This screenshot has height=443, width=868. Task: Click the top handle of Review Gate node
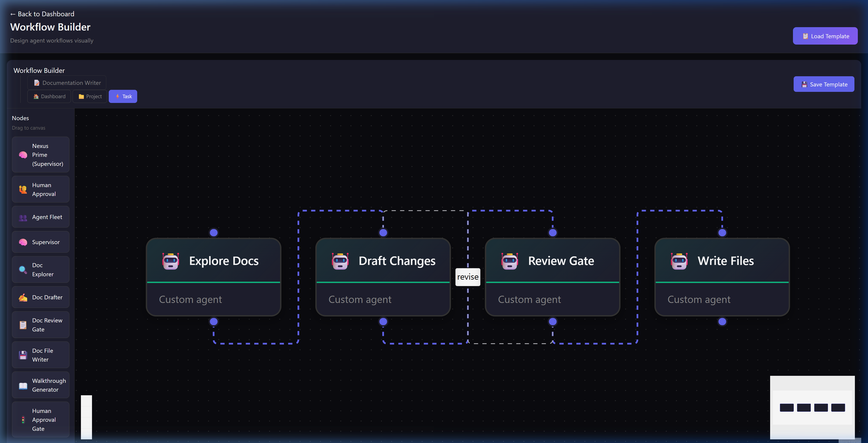coord(553,232)
